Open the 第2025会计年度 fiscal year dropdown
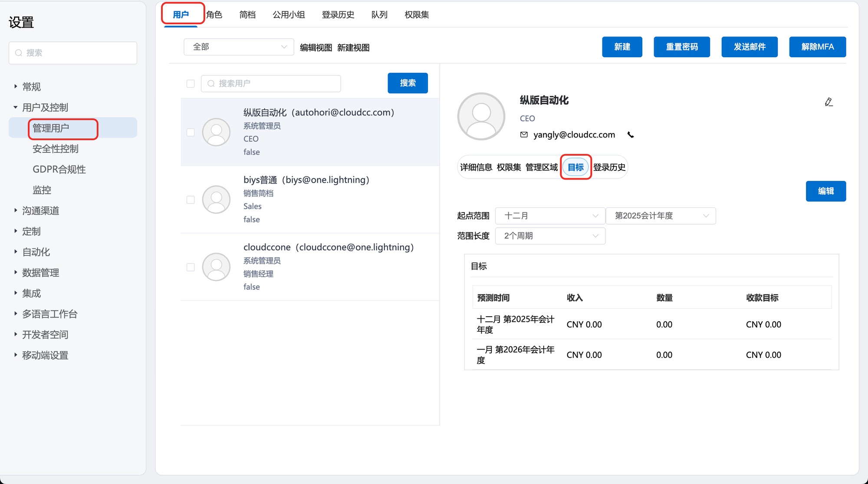Image resolution: width=868 pixels, height=484 pixels. coord(660,216)
